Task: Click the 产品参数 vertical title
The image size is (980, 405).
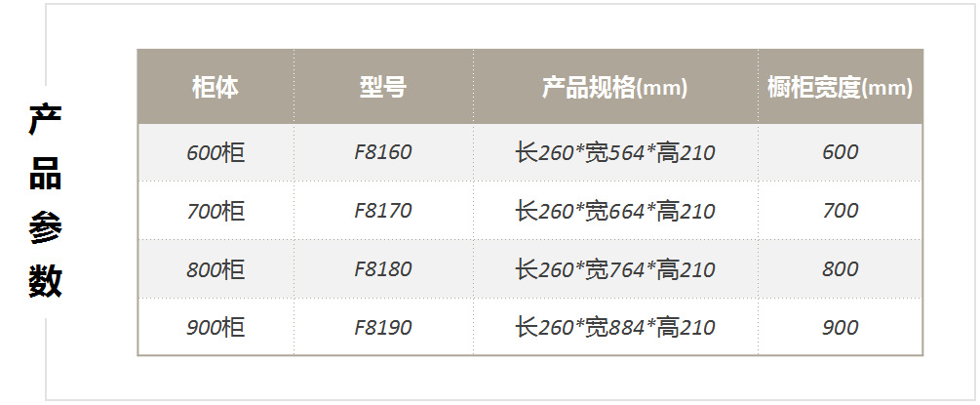Action: (x=45, y=200)
